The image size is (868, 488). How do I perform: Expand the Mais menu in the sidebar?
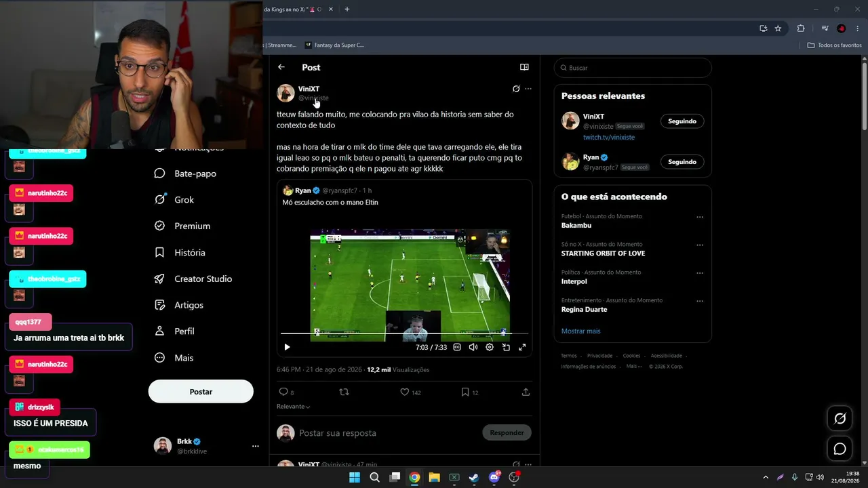click(x=174, y=358)
